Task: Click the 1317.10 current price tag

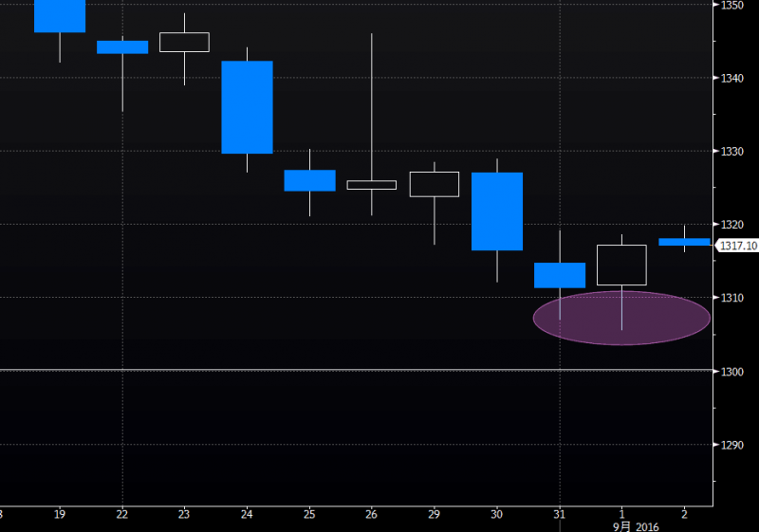Action: (736, 246)
